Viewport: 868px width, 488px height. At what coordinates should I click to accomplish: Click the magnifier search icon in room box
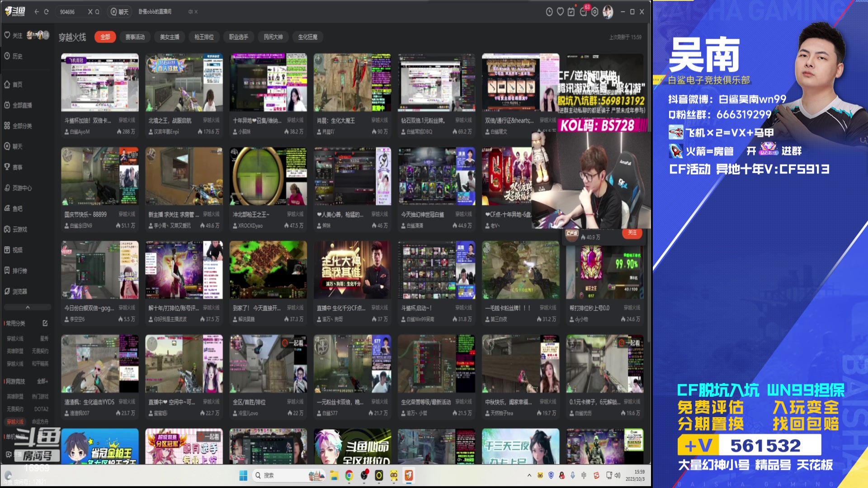(97, 12)
